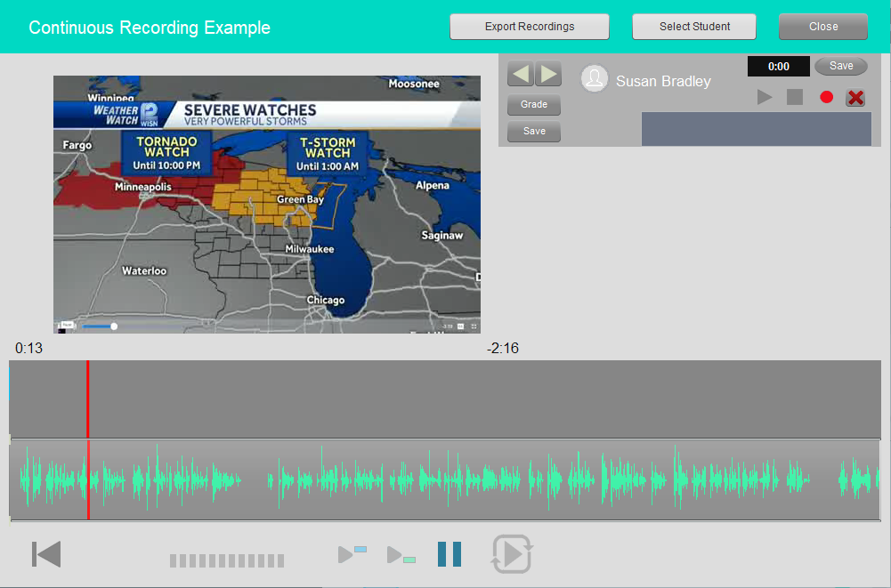Play the upper blue track only

tap(352, 555)
